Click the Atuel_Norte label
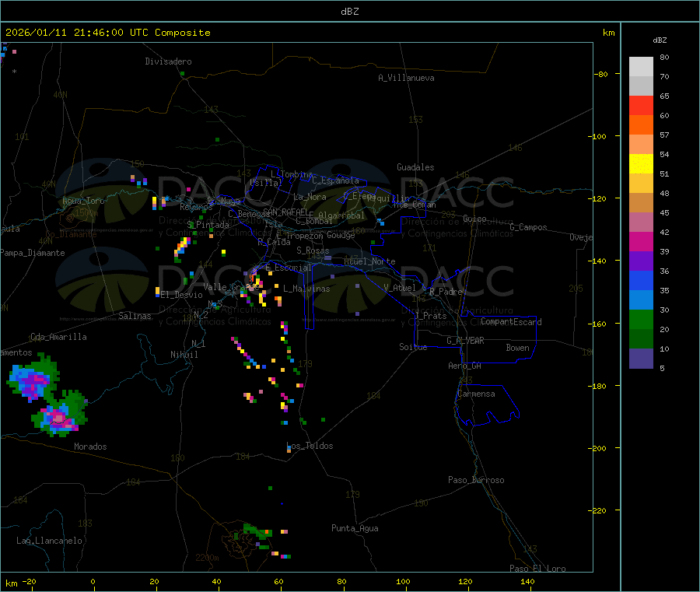700x592 pixels. (369, 261)
